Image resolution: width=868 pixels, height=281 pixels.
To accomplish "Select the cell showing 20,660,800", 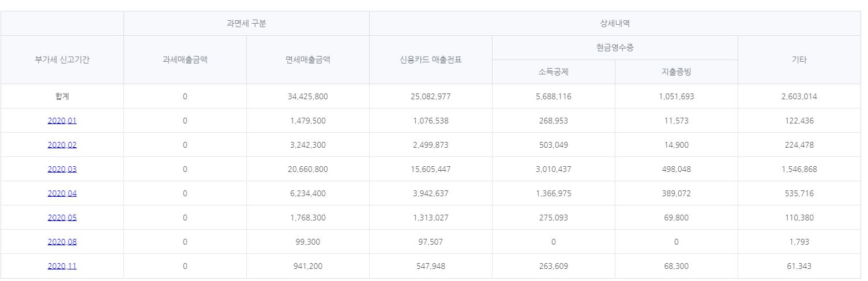I will pyautogui.click(x=307, y=169).
